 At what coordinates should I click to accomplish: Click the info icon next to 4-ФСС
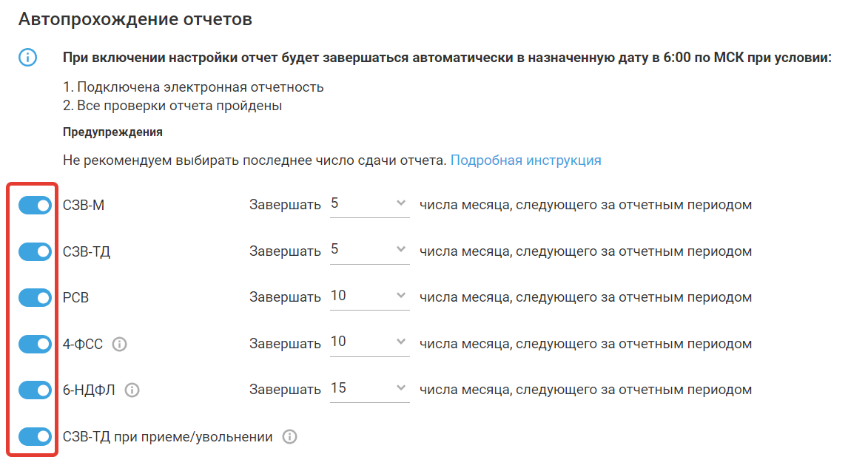click(x=119, y=344)
